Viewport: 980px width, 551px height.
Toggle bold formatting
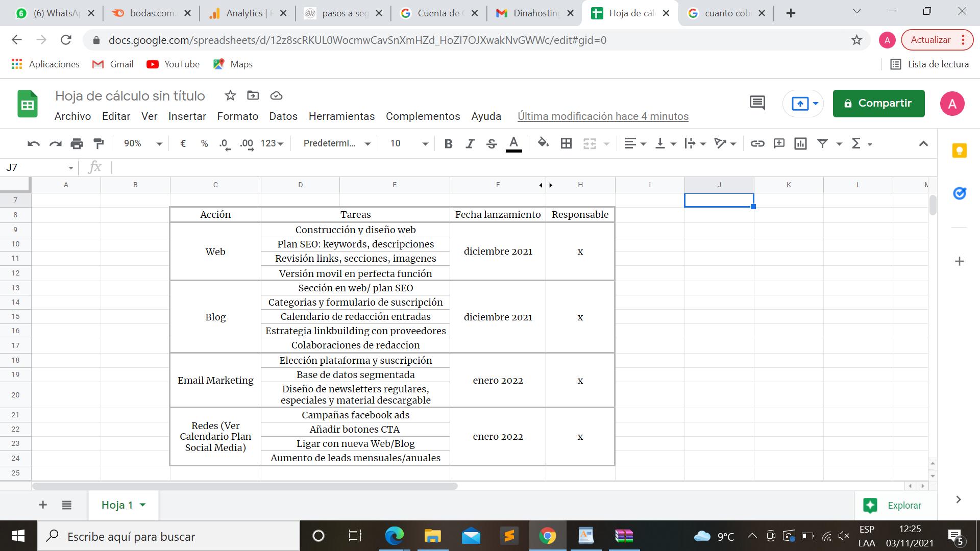tap(448, 144)
